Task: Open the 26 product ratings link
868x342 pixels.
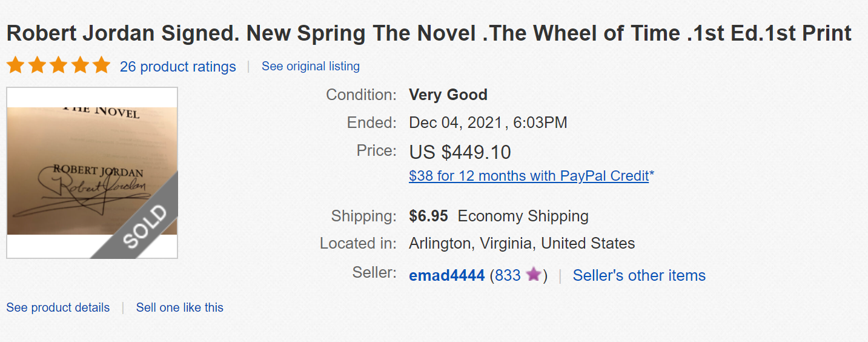Action: (x=177, y=67)
